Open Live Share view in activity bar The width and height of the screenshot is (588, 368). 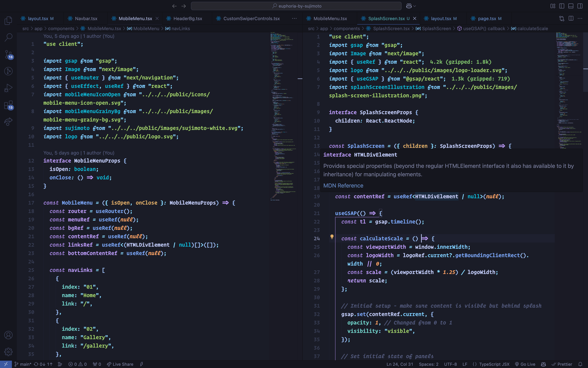point(8,121)
